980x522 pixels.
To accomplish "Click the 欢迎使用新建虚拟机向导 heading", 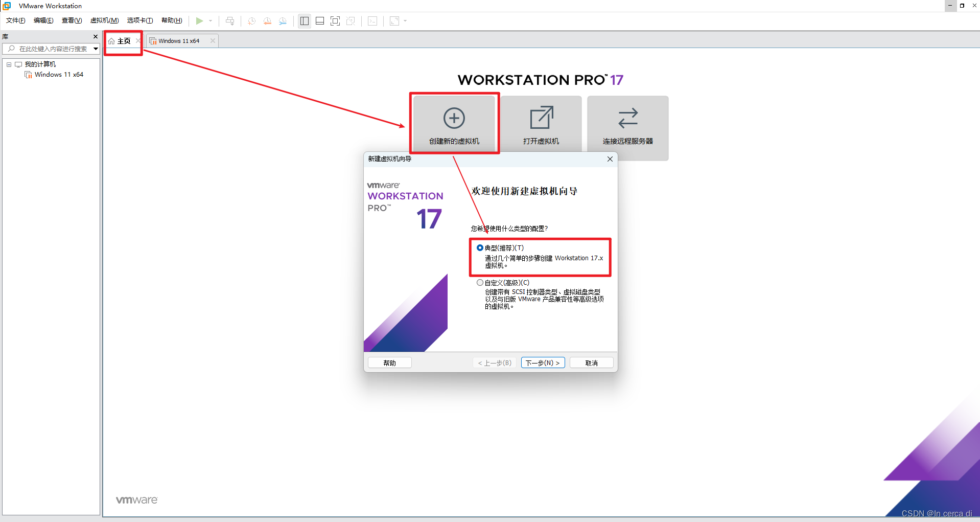I will (x=525, y=191).
